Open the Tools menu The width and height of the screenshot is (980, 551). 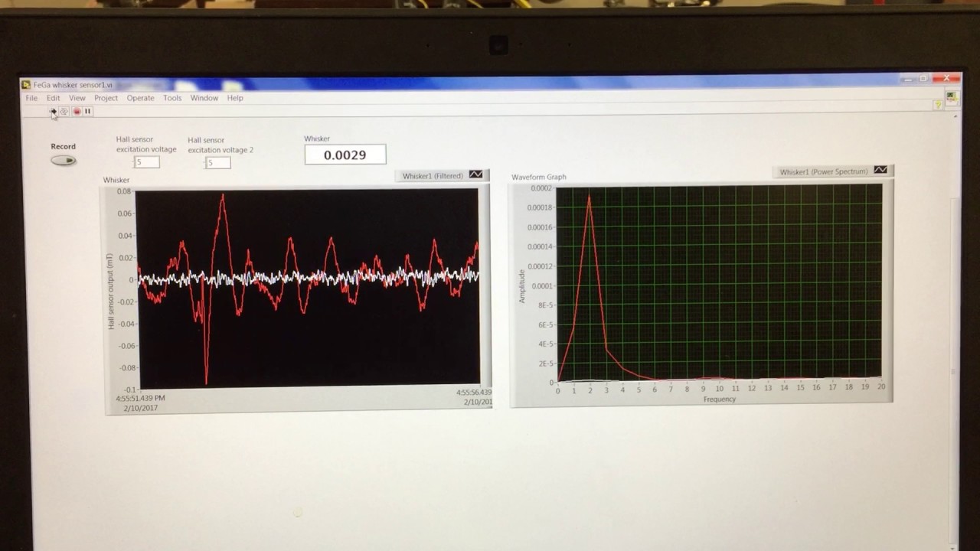click(172, 98)
